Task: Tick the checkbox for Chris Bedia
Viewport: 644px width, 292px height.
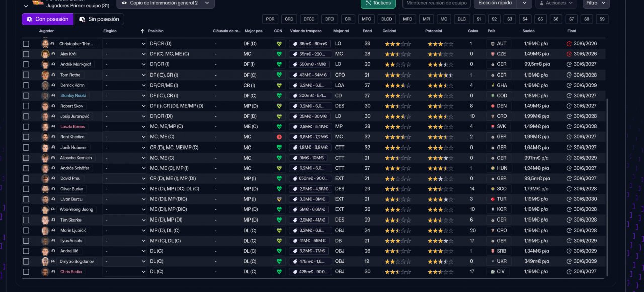Action: click(26, 272)
